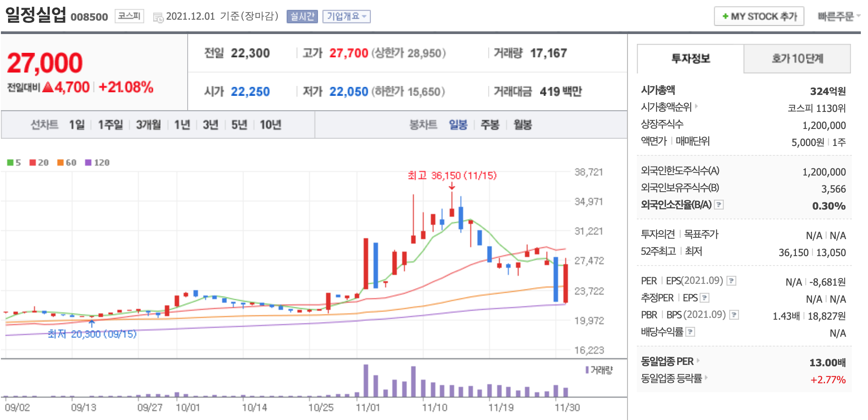Select the 1일 line chart period

(77, 125)
